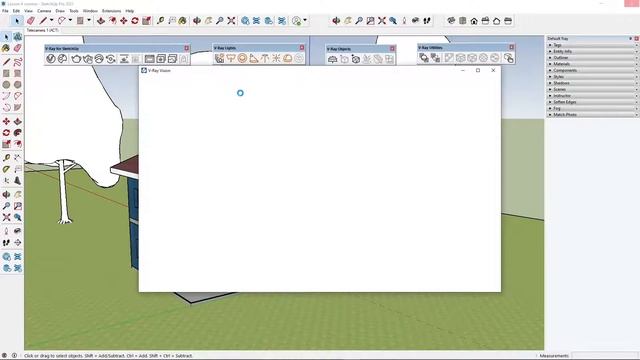Select the Make Component tool in left toolbar
The width and height of the screenshot is (640, 360).
coord(18,37)
